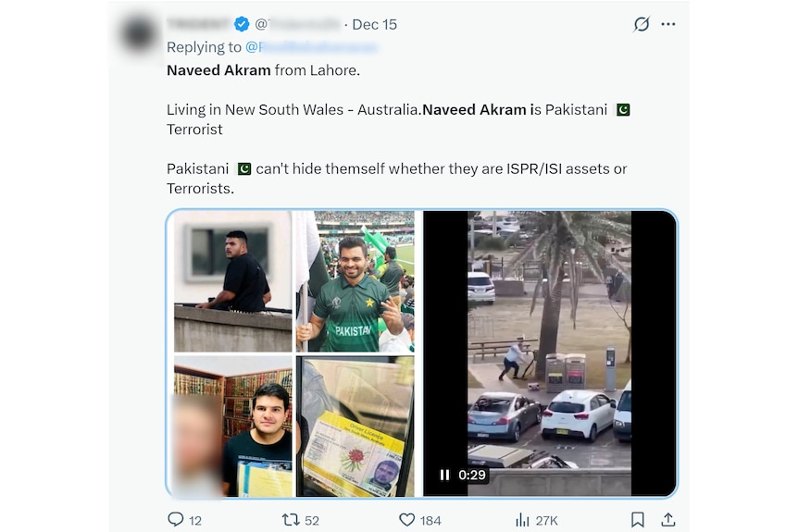Viewport: 798px width, 532px height.
Task: Open the Replying to handle link
Action: [311, 47]
